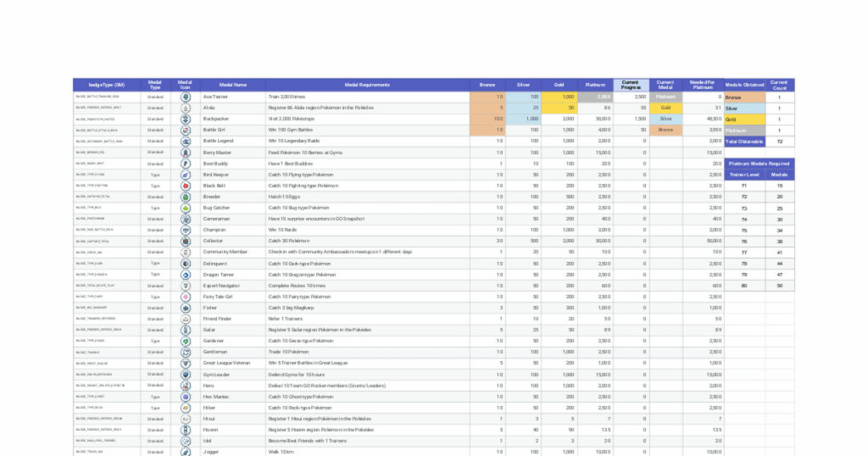Click the Black Belt medal icon
Image resolution: width=868 pixels, height=456 pixels.
pyautogui.click(x=186, y=186)
